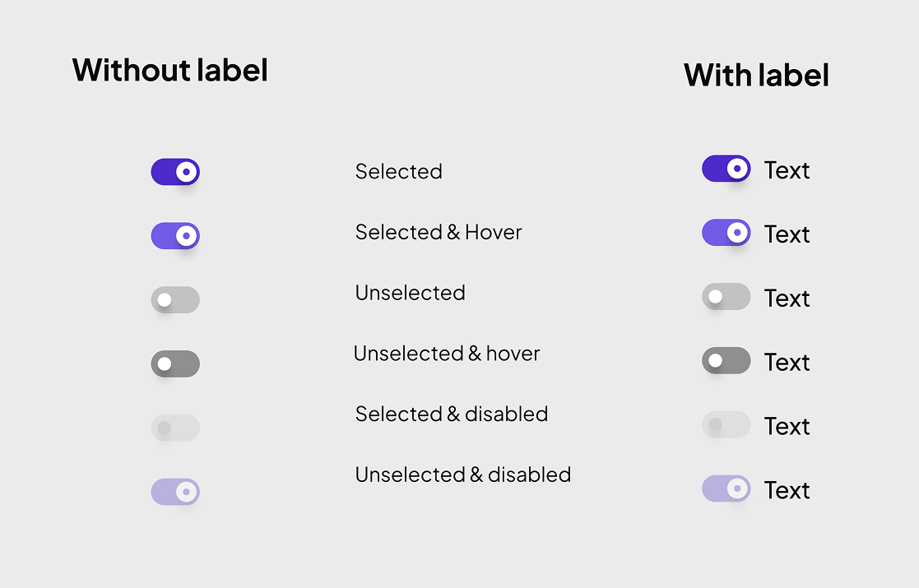Image resolution: width=919 pixels, height=588 pixels.
Task: Click the Text label beside the Unselected switch
Action: 787,298
